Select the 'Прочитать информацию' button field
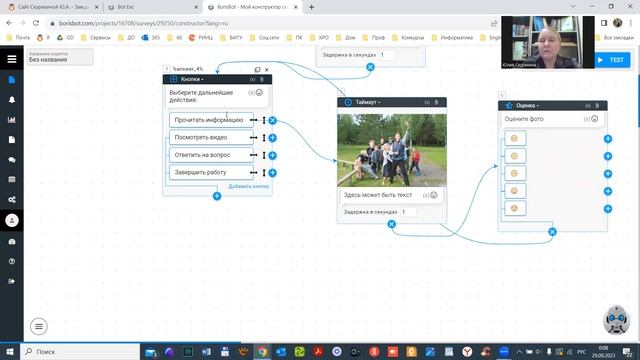 (x=211, y=120)
